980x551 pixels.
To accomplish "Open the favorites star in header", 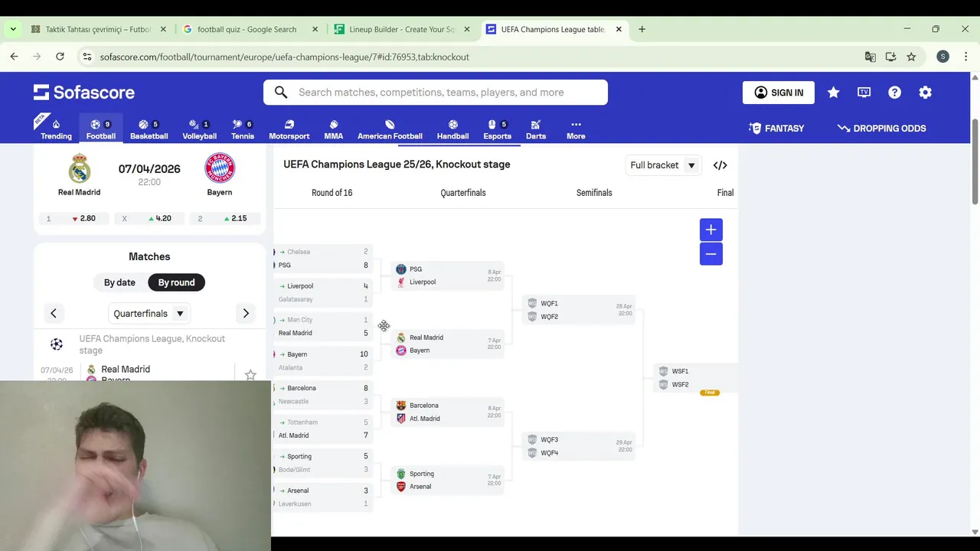I will coord(834,93).
